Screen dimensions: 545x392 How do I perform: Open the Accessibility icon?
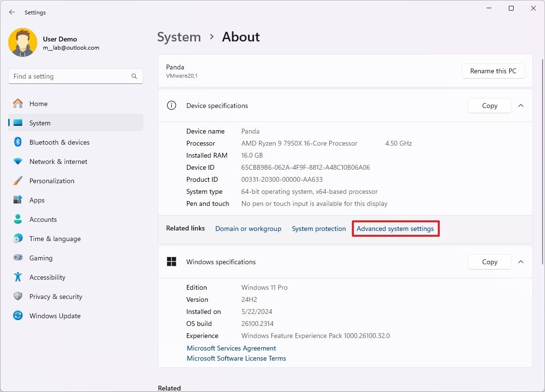pyautogui.click(x=18, y=277)
